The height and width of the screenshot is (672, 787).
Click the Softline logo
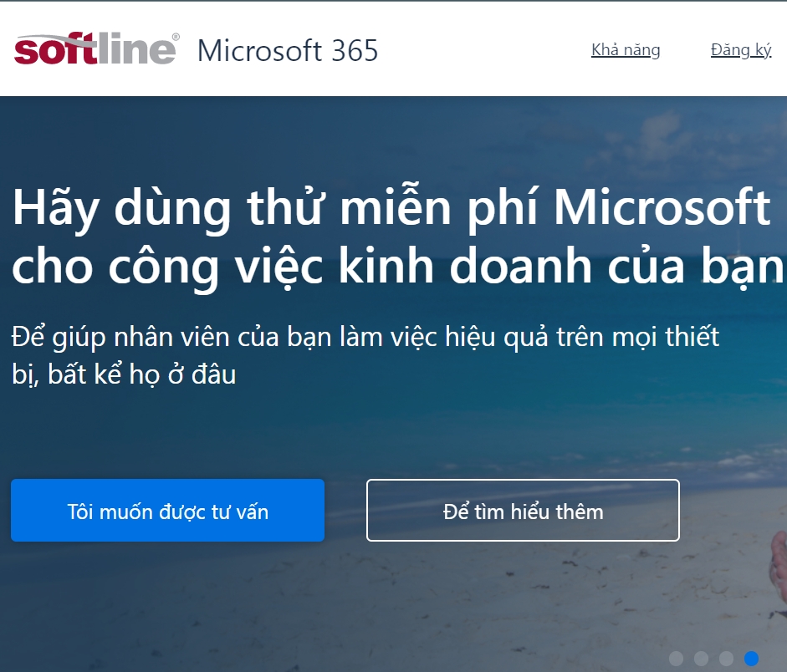pos(95,48)
